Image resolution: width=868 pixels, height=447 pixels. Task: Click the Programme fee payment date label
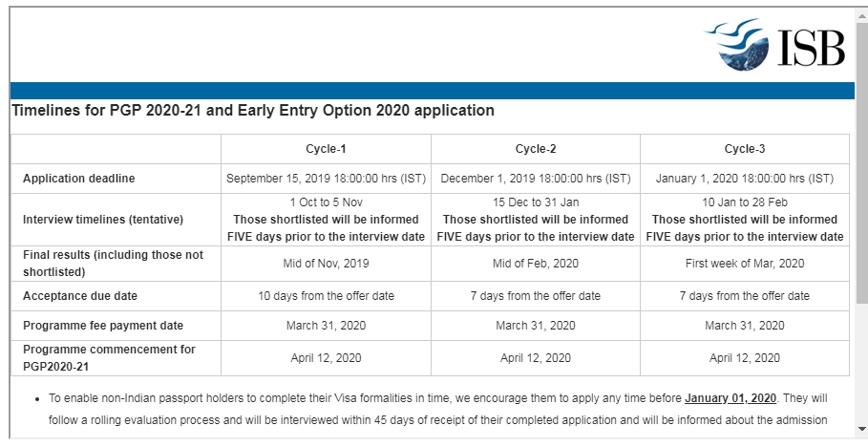[103, 326]
